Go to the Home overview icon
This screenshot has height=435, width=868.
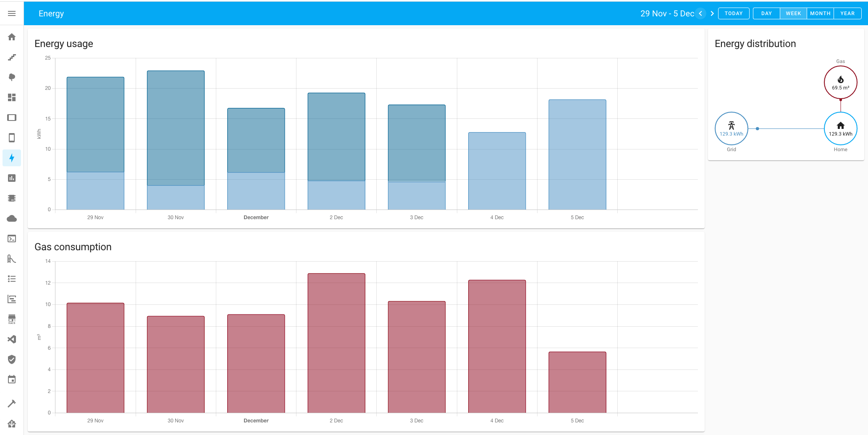pyautogui.click(x=12, y=37)
